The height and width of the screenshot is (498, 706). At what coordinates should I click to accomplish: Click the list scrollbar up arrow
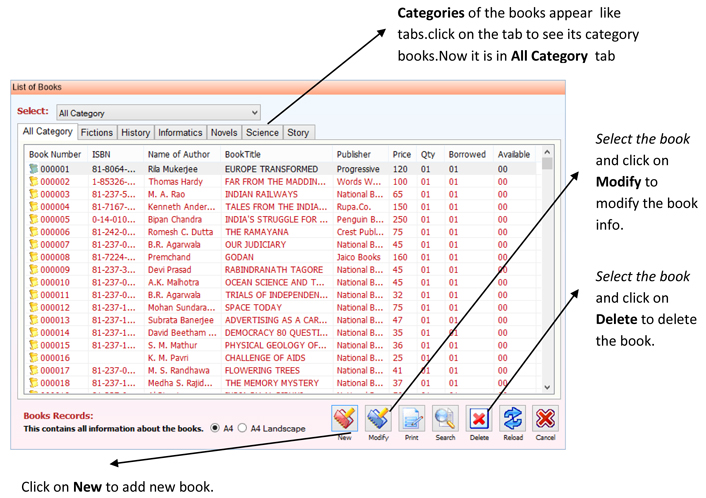click(547, 152)
